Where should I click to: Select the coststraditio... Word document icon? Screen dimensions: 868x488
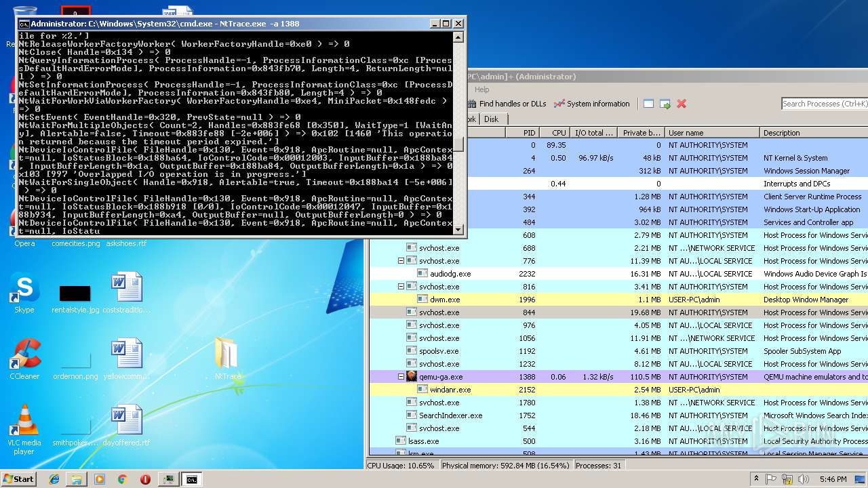pyautogui.click(x=126, y=293)
